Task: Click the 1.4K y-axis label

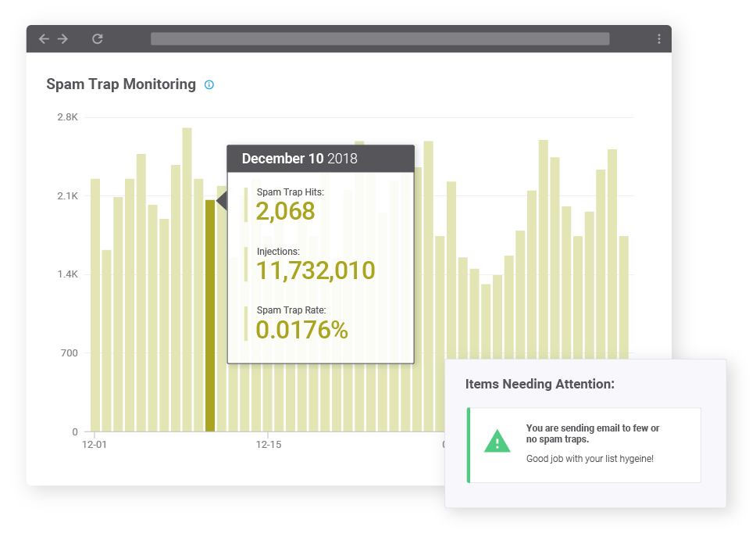Action: [67, 274]
